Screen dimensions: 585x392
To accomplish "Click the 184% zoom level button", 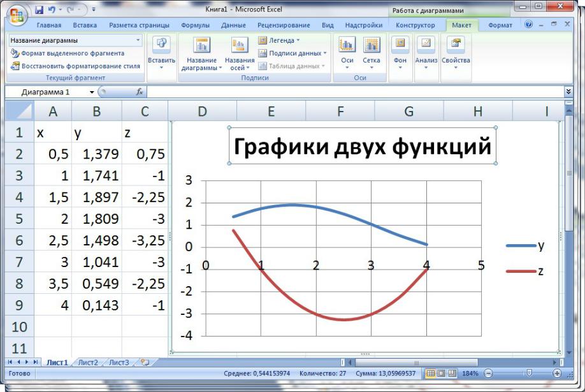I will 470,374.
